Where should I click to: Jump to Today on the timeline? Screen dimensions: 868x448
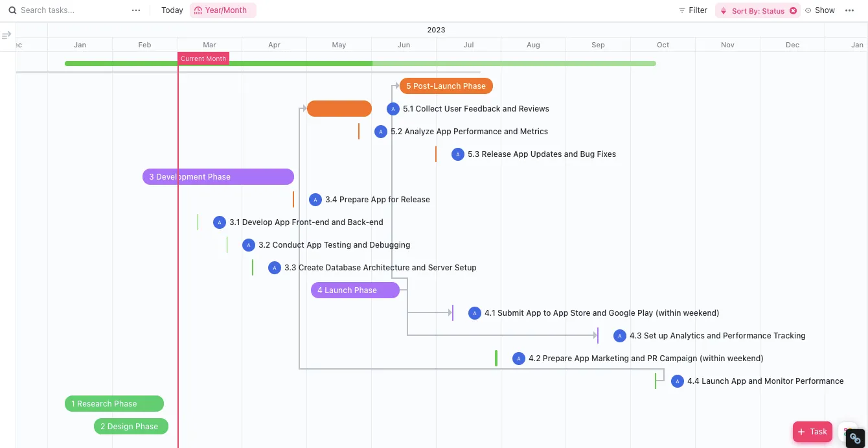point(172,10)
